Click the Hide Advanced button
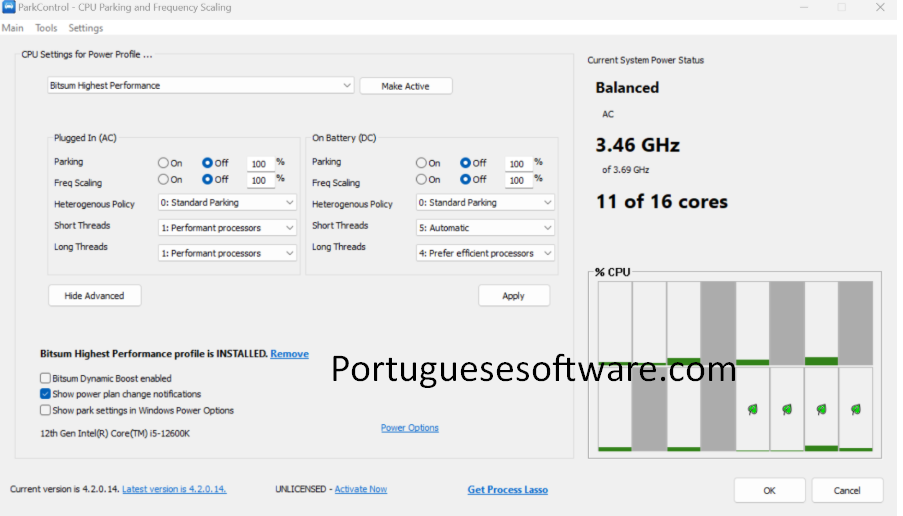The width and height of the screenshot is (903, 516). tap(94, 296)
